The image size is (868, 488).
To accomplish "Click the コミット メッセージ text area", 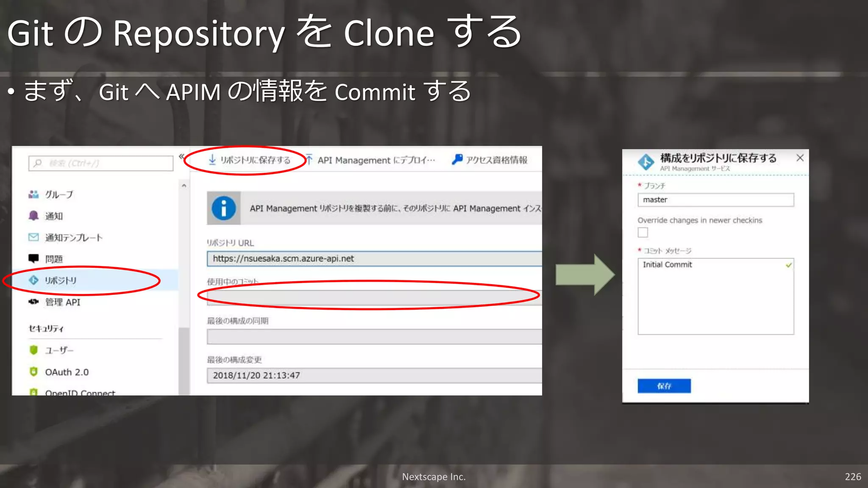I will tap(716, 297).
